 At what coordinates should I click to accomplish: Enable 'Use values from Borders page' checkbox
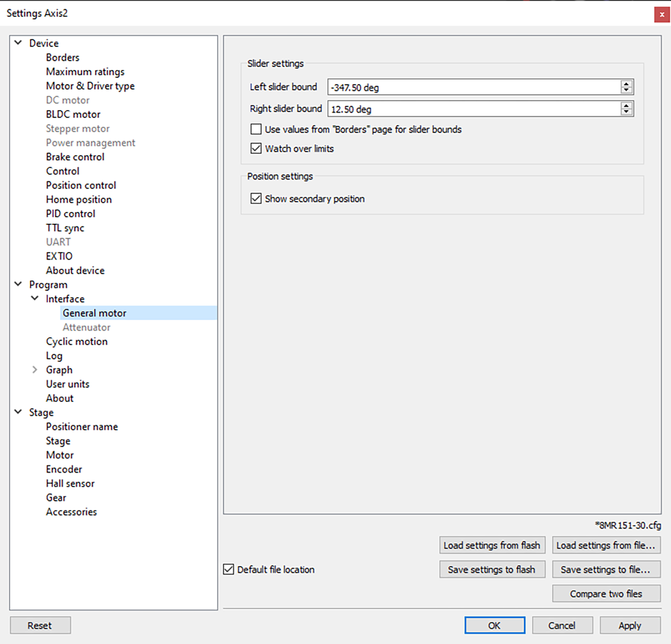(x=256, y=129)
